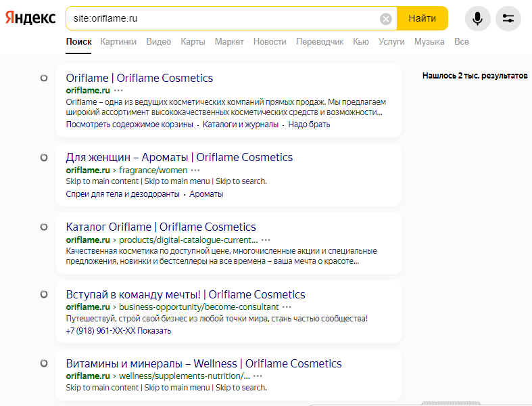Click favicon circle beside Вступай в команду result

[44, 294]
